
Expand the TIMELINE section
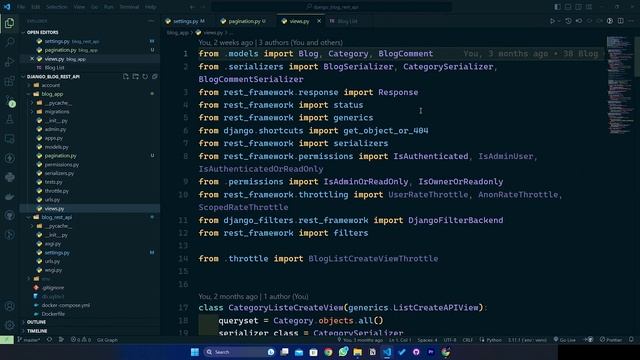pyautogui.click(x=37, y=331)
